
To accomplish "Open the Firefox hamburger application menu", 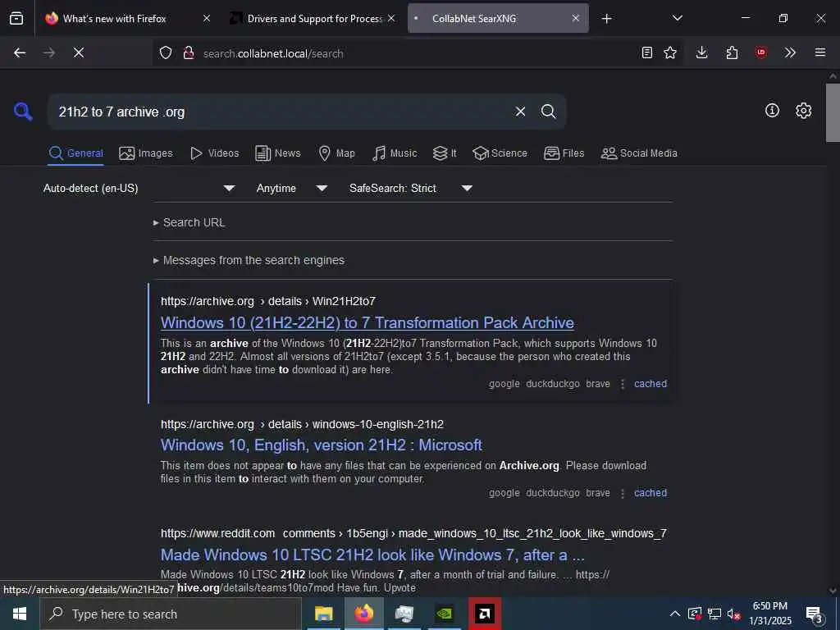I will point(820,52).
